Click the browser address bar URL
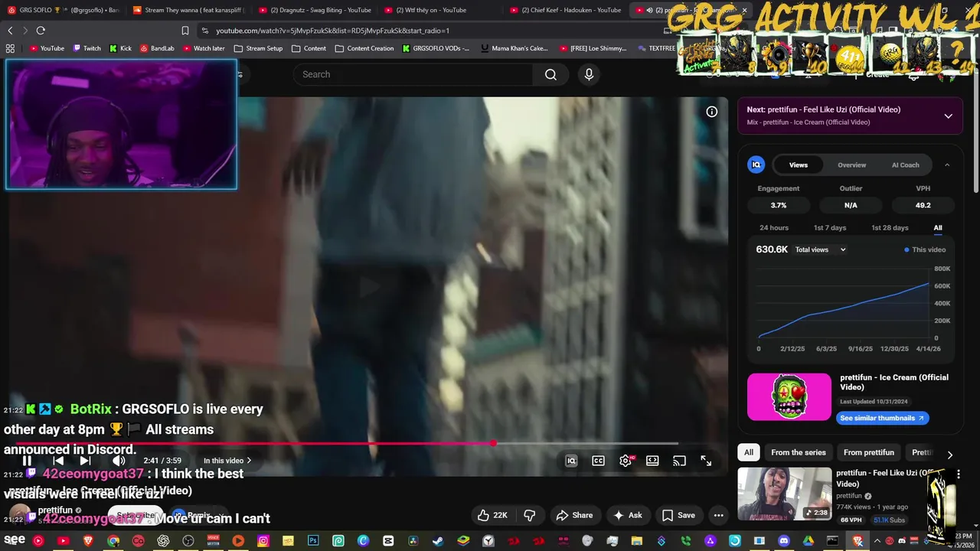The image size is (980, 551). pyautogui.click(x=332, y=31)
